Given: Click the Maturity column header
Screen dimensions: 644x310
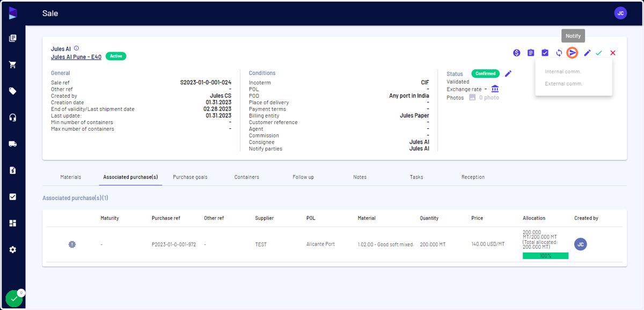Looking at the screenshot, I should coord(109,218).
